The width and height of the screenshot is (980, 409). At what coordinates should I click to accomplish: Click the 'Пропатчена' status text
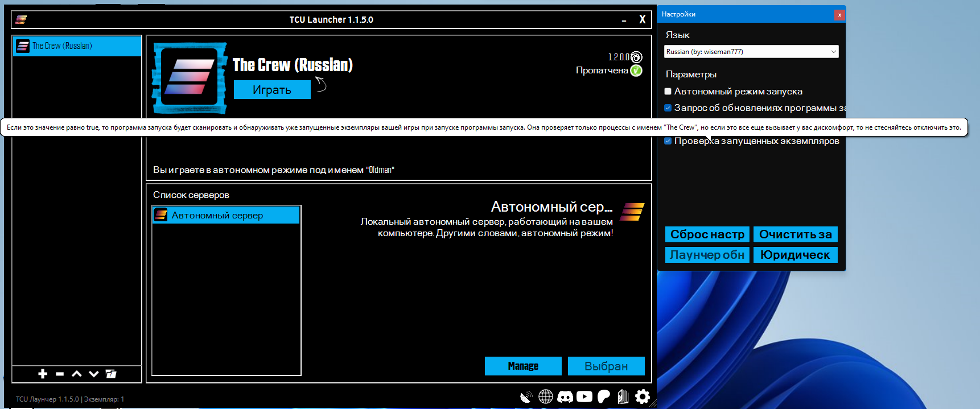[602, 71]
